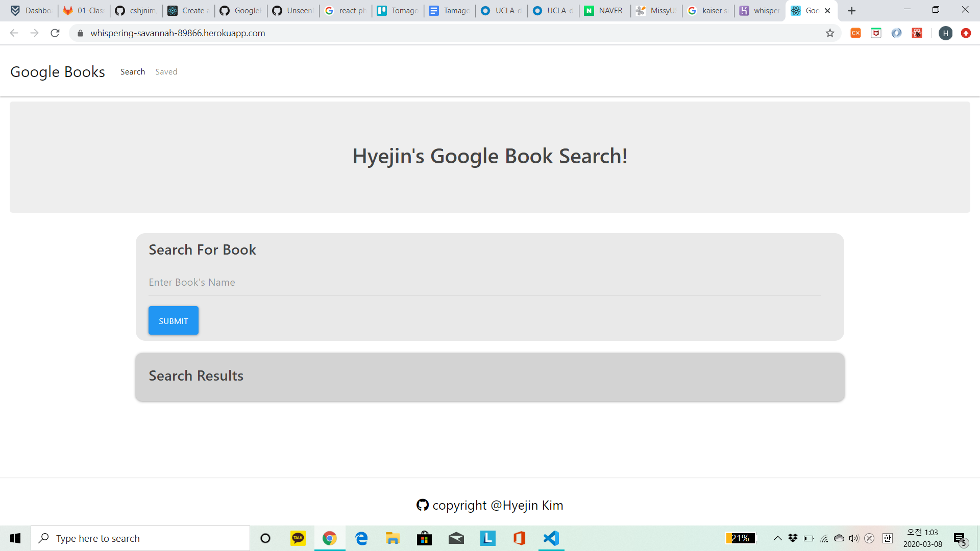Screen dimensions: 980x551
Task: Click the Google Books brand title
Action: click(x=58, y=72)
